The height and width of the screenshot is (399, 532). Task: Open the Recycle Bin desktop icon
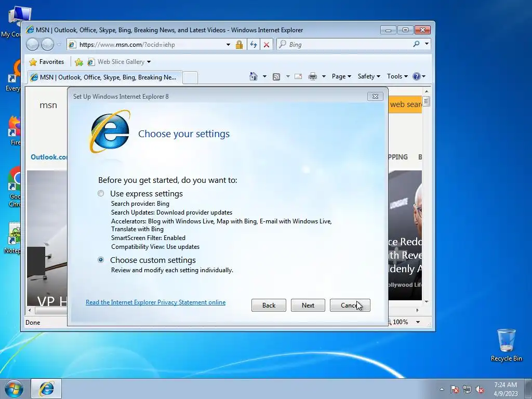click(506, 345)
